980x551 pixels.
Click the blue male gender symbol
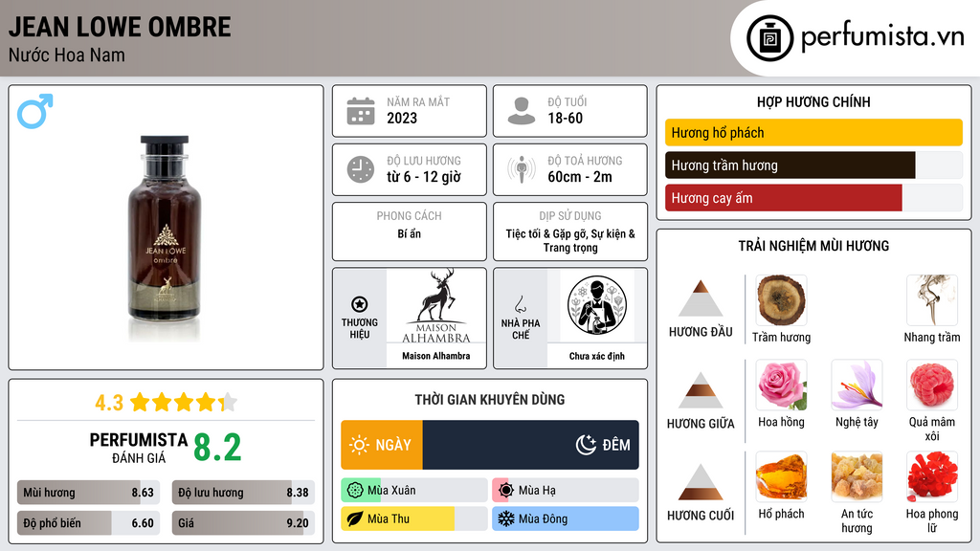pos(35,111)
